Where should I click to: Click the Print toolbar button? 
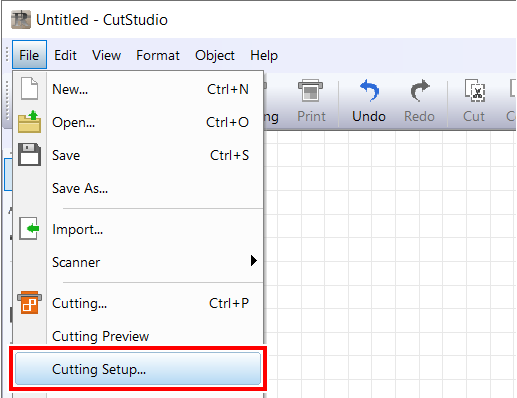pos(311,102)
